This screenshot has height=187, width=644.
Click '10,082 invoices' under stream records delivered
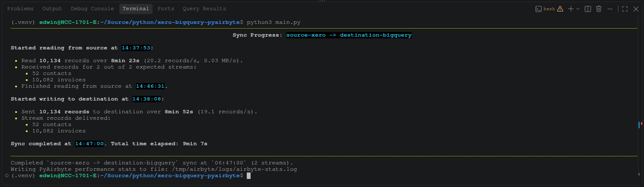click(59, 131)
